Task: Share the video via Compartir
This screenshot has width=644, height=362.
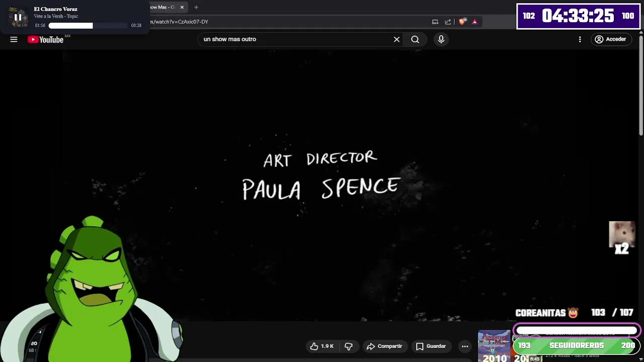Action: pos(384,346)
